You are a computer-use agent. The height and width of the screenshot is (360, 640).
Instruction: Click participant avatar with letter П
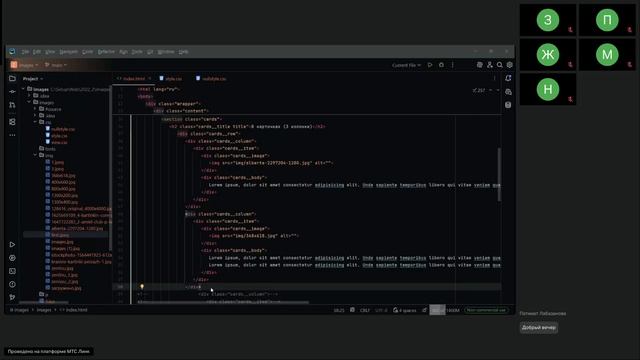[607, 20]
